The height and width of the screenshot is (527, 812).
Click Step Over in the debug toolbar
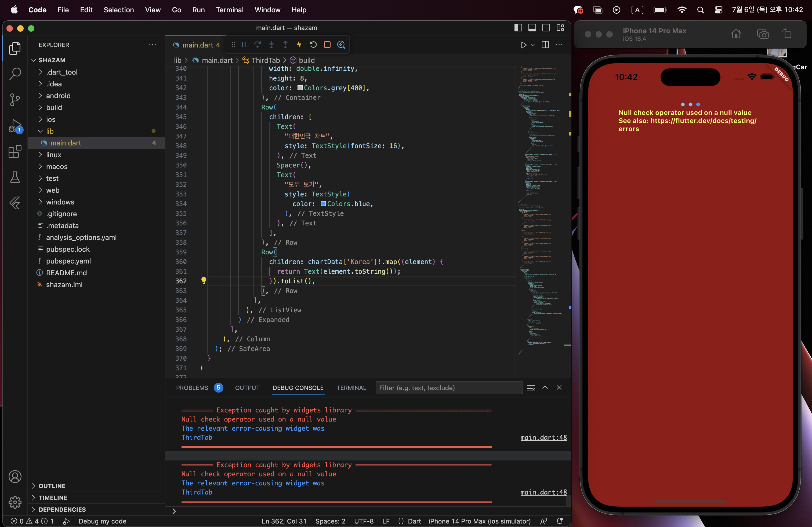258,45
